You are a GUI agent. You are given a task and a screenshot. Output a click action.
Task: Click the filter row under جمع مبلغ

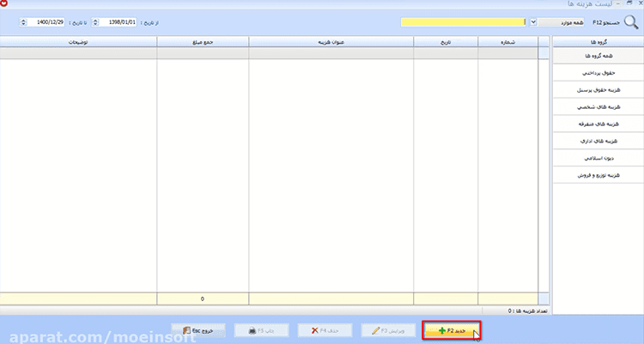coord(203,53)
